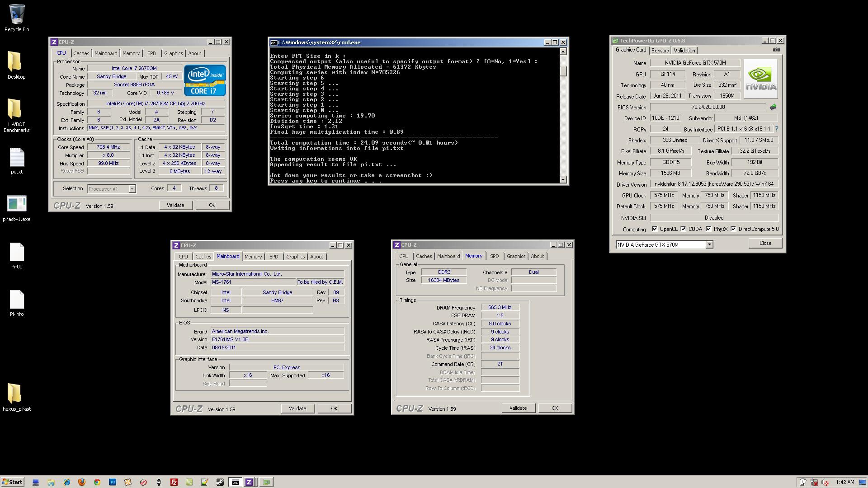
Task: Click Validate in top CPU-Z window
Action: point(175,205)
